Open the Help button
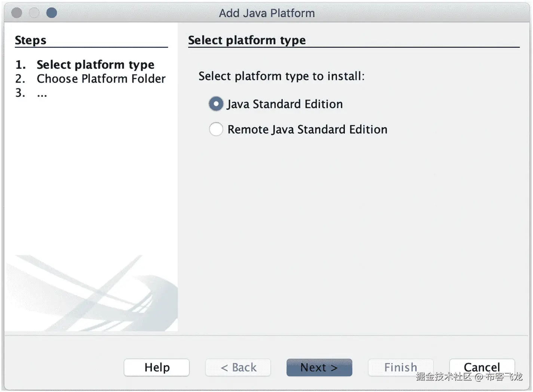Image resolution: width=533 pixels, height=392 pixels. [157, 367]
